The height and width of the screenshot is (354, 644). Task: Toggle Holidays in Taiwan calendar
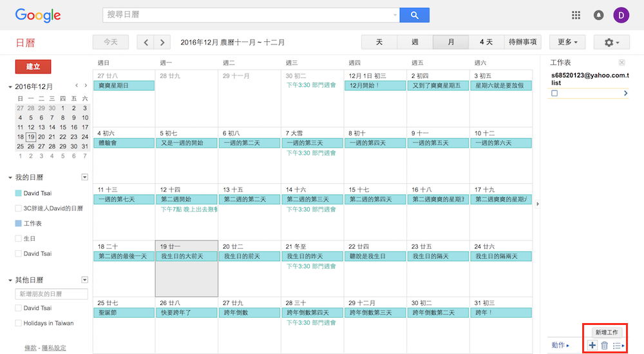(18, 323)
